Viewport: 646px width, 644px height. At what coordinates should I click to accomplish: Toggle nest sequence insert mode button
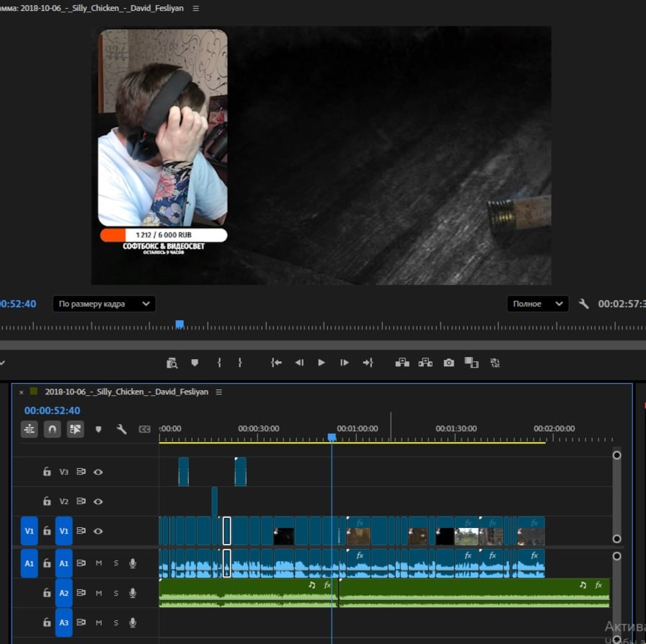(30, 429)
